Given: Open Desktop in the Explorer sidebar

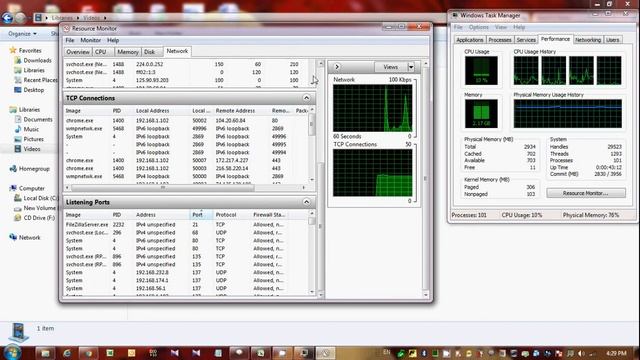Looking at the screenshot, I should click(33, 90).
